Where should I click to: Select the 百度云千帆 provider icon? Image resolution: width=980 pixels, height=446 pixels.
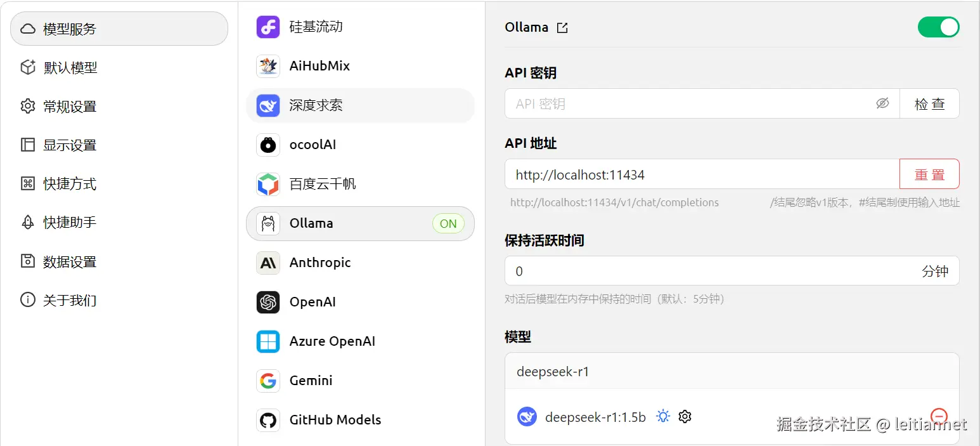(x=268, y=184)
